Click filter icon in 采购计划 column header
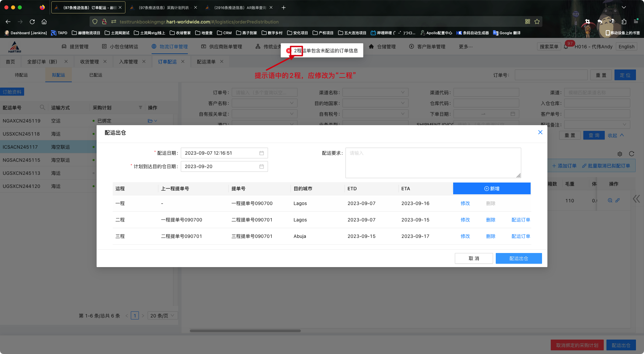The image size is (644, 354). (140, 107)
